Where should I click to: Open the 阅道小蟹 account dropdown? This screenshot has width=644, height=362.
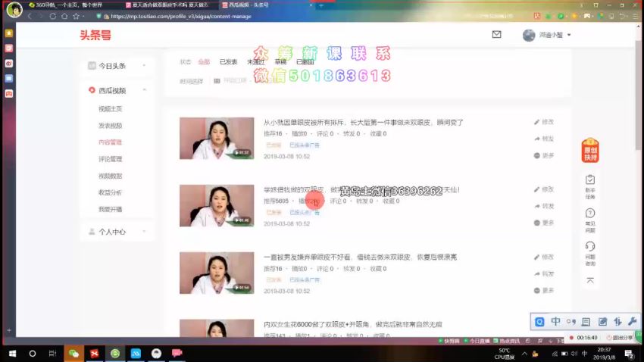pyautogui.click(x=547, y=35)
